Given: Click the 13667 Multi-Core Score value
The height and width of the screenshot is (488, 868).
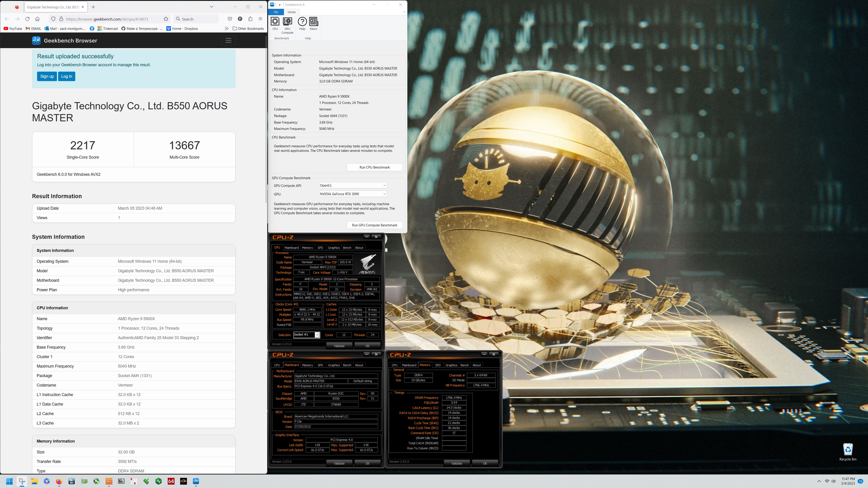Looking at the screenshot, I should [x=184, y=145].
